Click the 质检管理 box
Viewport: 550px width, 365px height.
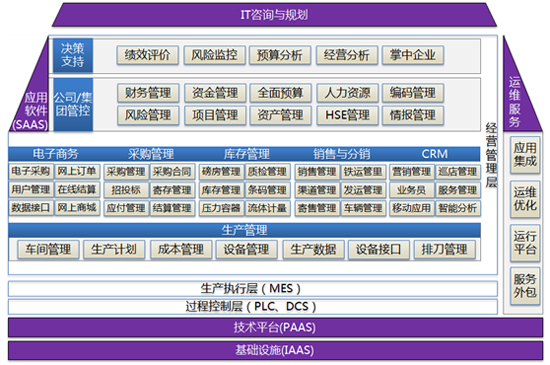[x=268, y=172]
